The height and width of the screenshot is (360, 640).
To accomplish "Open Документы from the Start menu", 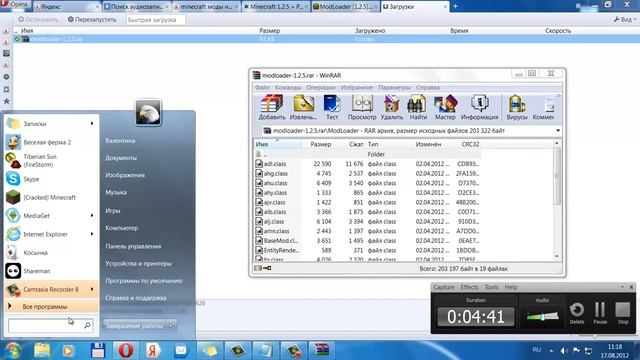I will pos(121,158).
